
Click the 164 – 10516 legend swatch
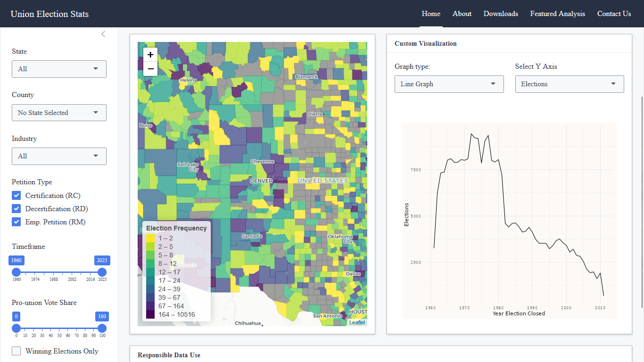150,314
